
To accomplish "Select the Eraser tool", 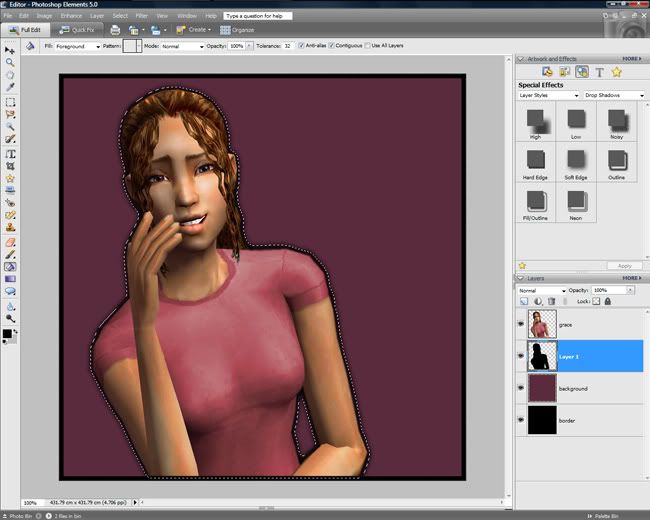I will click(x=10, y=242).
